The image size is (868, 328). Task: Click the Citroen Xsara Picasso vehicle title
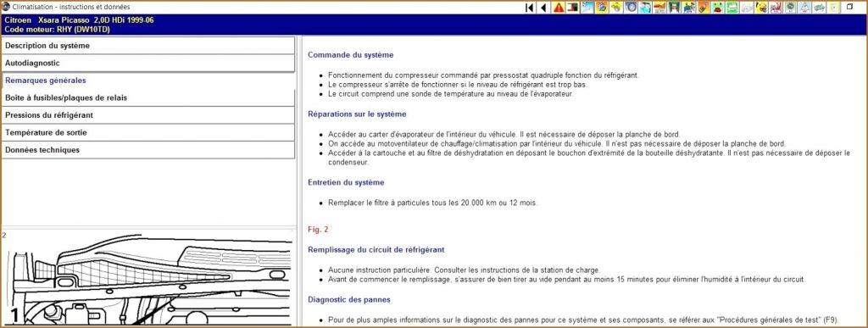[x=79, y=19]
